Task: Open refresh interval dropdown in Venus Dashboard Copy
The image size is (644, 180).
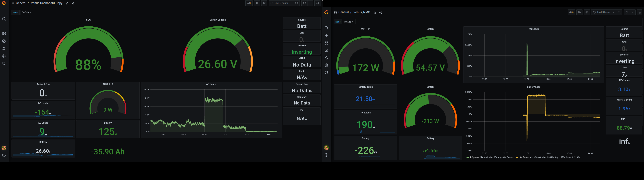Action: (x=310, y=3)
